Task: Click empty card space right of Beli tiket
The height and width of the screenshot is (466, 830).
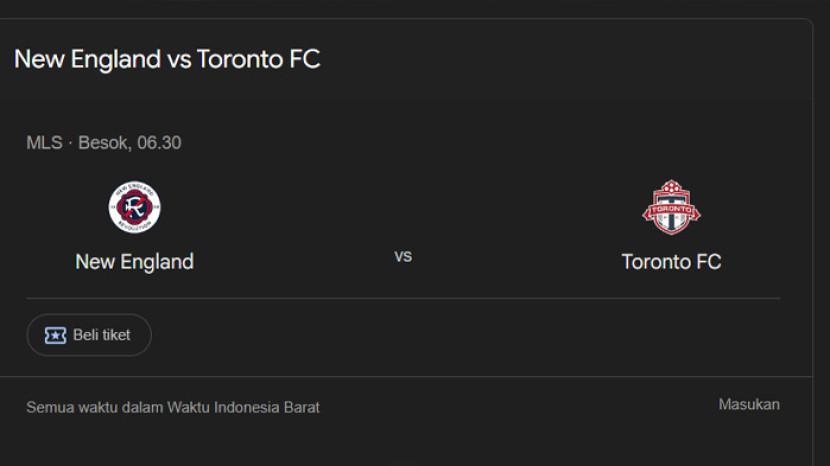Action: [450, 335]
